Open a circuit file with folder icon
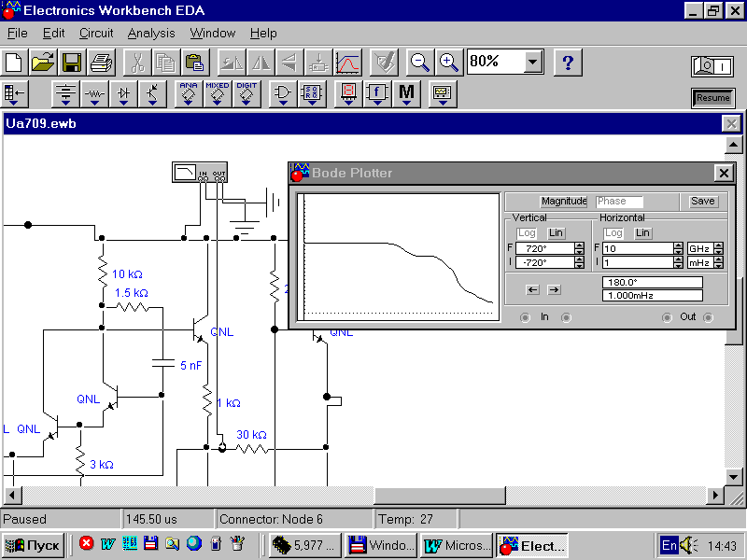Image resolution: width=747 pixels, height=560 pixels. click(x=43, y=63)
